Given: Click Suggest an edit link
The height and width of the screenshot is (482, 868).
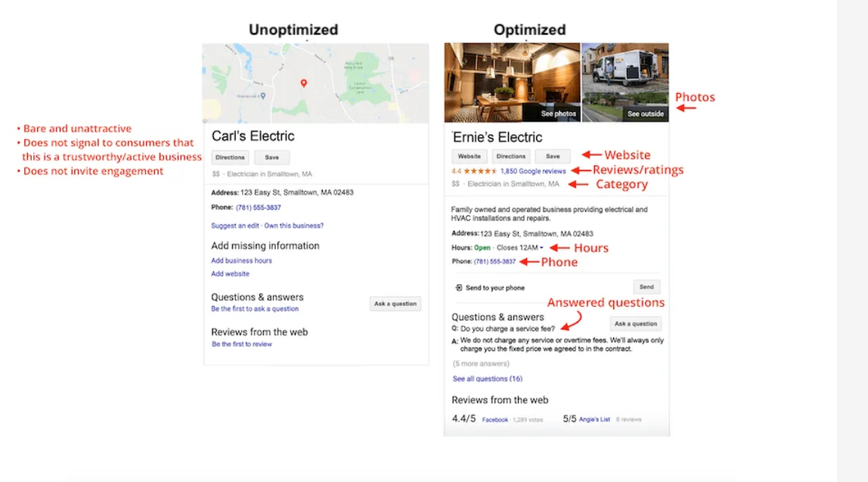Looking at the screenshot, I should [234, 226].
